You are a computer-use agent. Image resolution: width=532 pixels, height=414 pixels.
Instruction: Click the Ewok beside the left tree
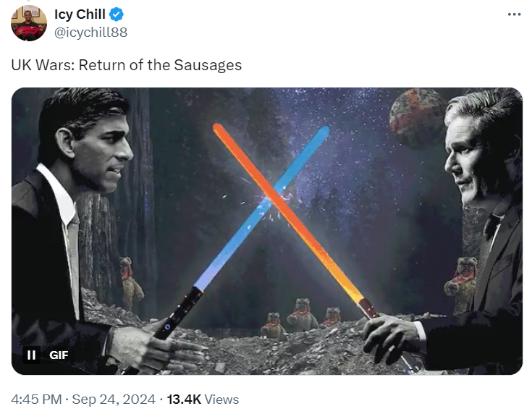130,283
